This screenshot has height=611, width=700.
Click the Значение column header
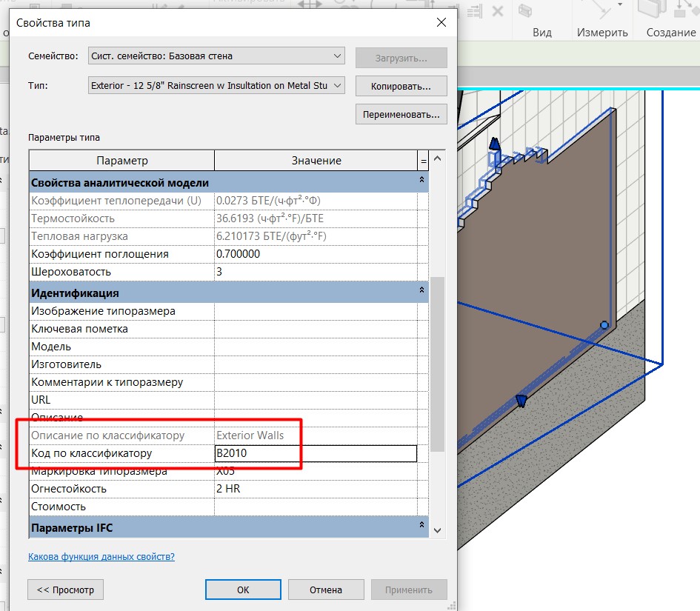tap(316, 161)
